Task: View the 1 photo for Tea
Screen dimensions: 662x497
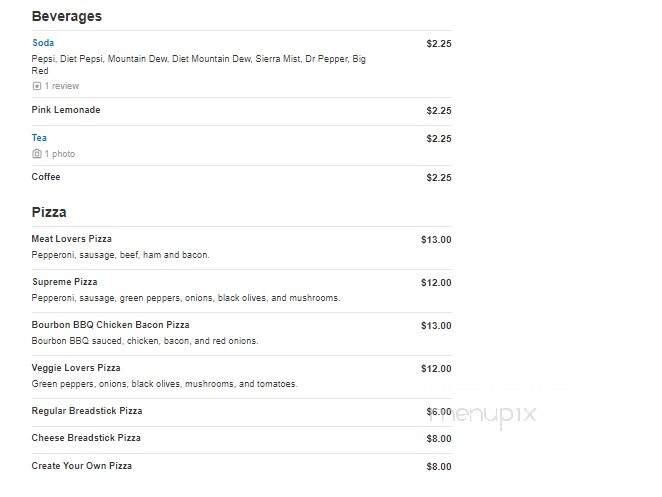Action: pos(60,154)
